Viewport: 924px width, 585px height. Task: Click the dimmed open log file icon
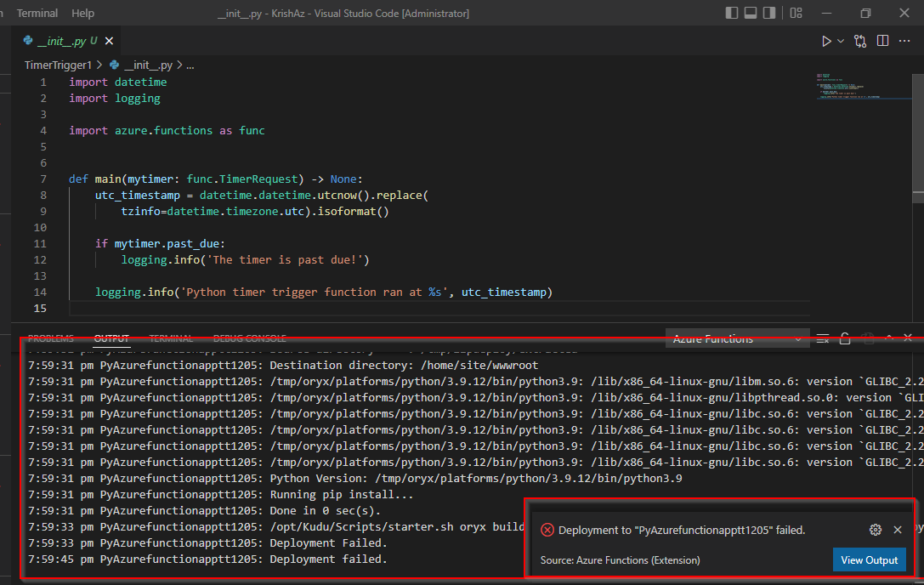(867, 338)
